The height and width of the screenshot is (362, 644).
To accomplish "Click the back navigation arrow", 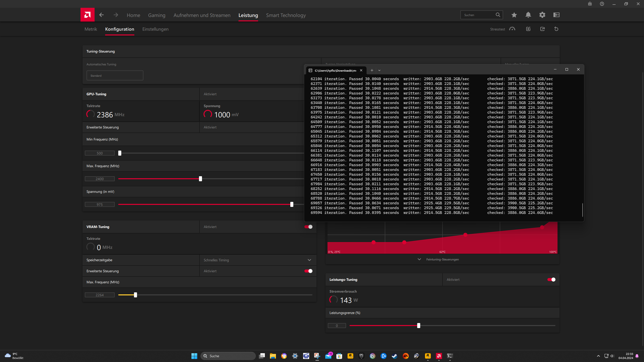I will coord(101,15).
